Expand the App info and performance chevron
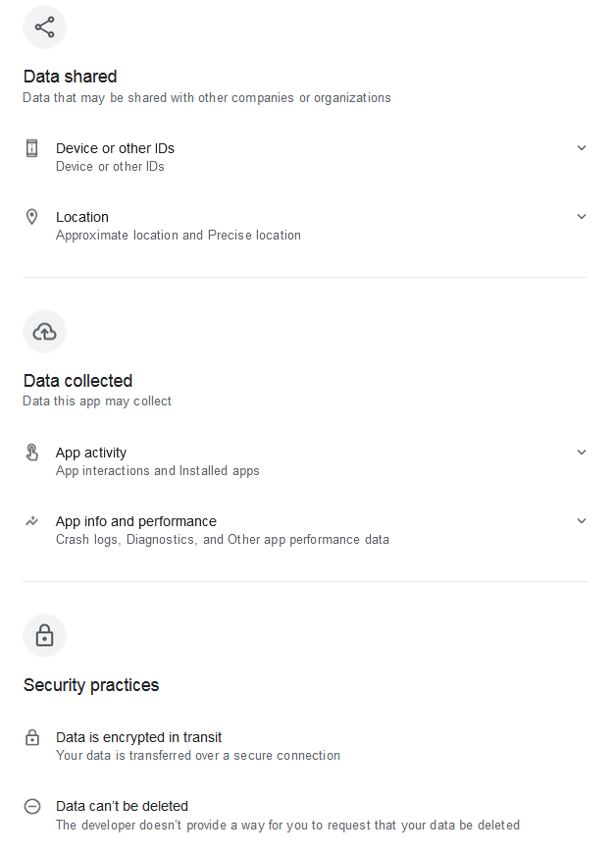This screenshot has height=855, width=616. [x=581, y=520]
